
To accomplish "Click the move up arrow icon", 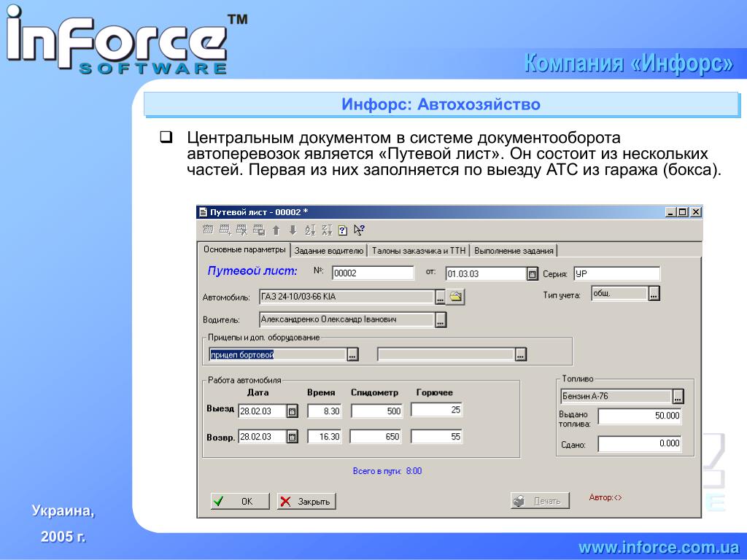I will (x=276, y=230).
